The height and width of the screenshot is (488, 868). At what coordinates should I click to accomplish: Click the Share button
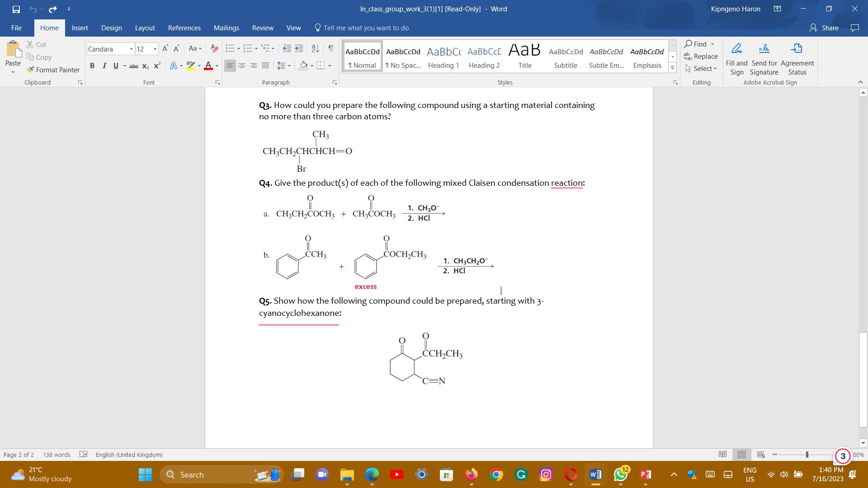coord(824,28)
